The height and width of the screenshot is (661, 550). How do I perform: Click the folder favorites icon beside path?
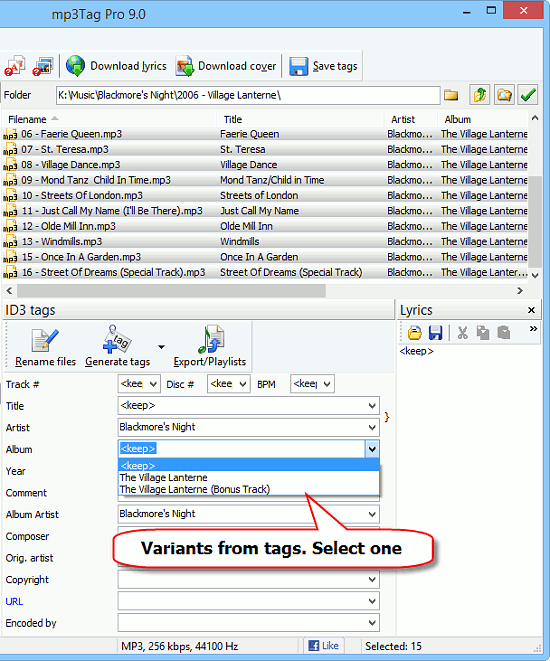tap(504, 94)
